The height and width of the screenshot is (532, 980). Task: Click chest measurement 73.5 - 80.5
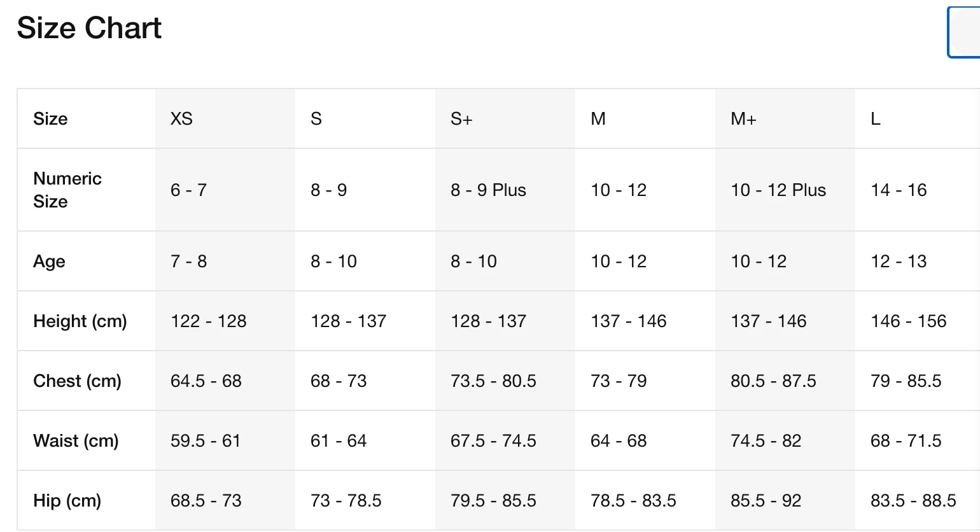pyautogui.click(x=493, y=381)
